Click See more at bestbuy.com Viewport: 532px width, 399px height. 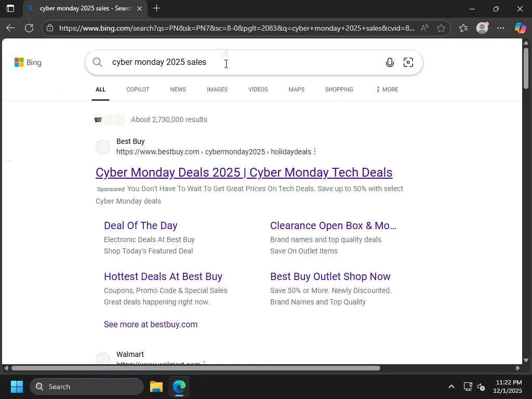[151, 324]
